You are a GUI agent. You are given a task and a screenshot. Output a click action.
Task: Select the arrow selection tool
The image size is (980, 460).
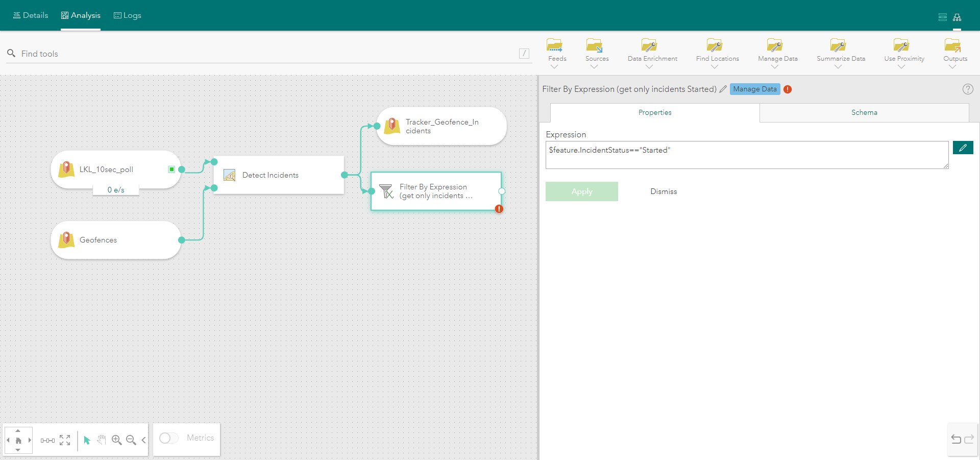tap(86, 440)
